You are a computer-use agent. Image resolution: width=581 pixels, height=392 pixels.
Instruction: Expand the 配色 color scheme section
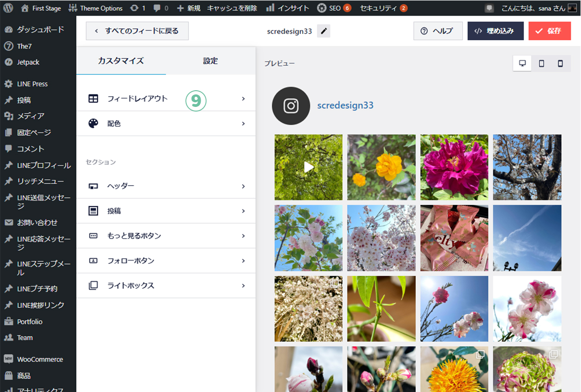click(166, 124)
